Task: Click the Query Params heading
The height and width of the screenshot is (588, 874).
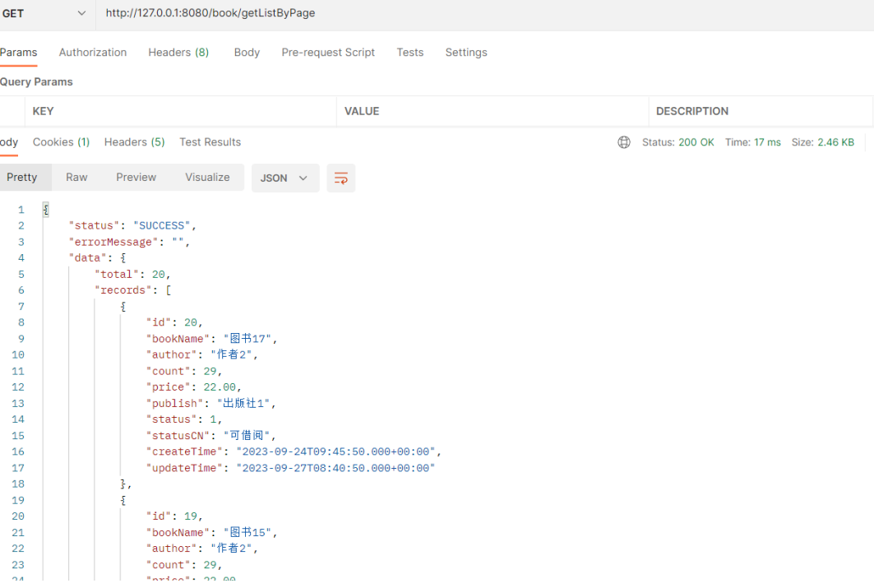Action: coord(36,82)
